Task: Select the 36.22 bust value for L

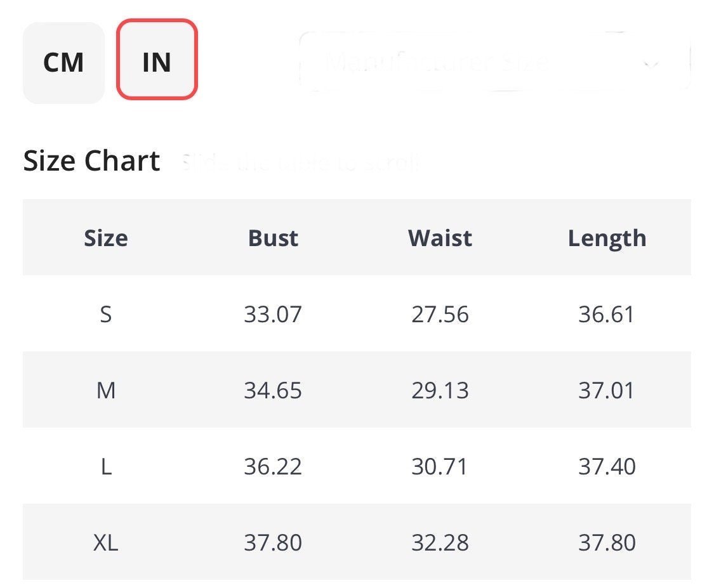Action: click(273, 466)
